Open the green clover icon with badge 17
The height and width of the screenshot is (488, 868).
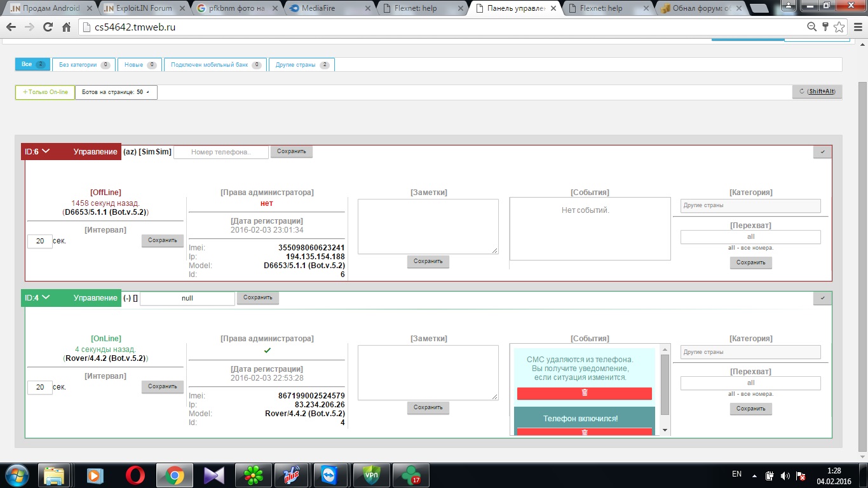410,475
